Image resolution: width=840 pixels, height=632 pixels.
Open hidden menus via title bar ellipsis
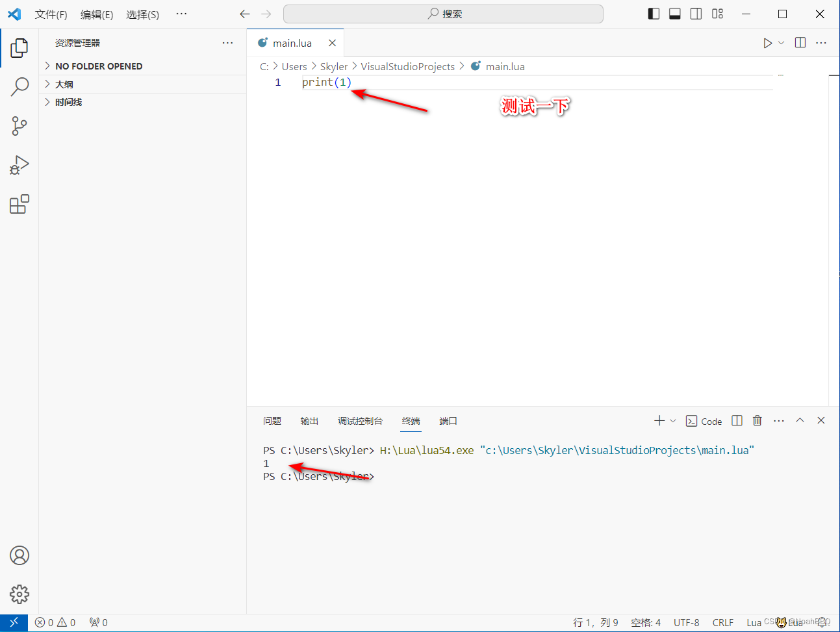181,14
